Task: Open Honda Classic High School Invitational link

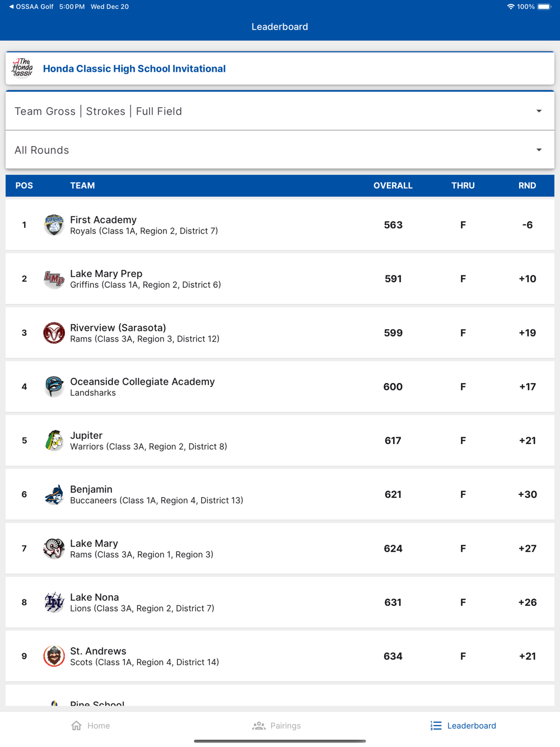Action: [134, 69]
